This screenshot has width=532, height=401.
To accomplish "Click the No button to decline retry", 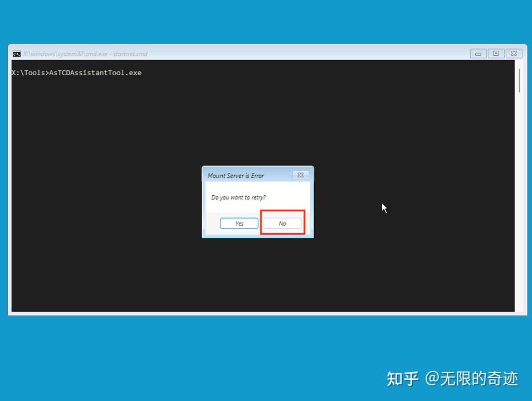I will [282, 223].
